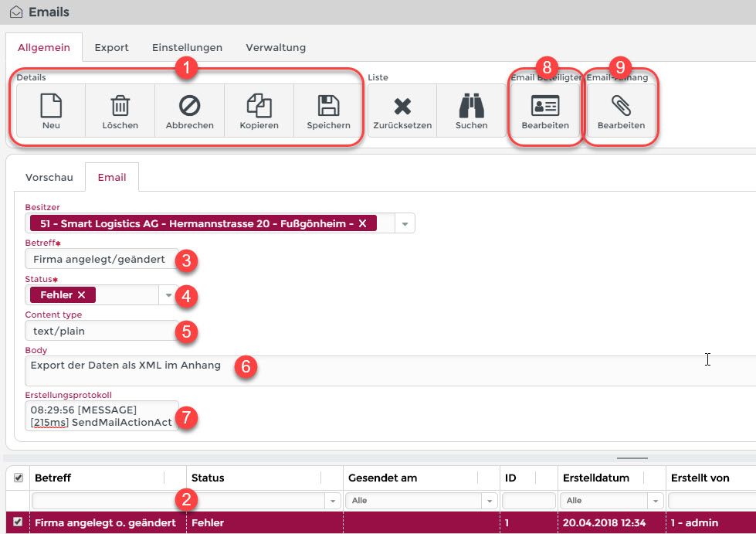Click the Suchen binoculars icon
This screenshot has width=756, height=534.
pyautogui.click(x=471, y=106)
